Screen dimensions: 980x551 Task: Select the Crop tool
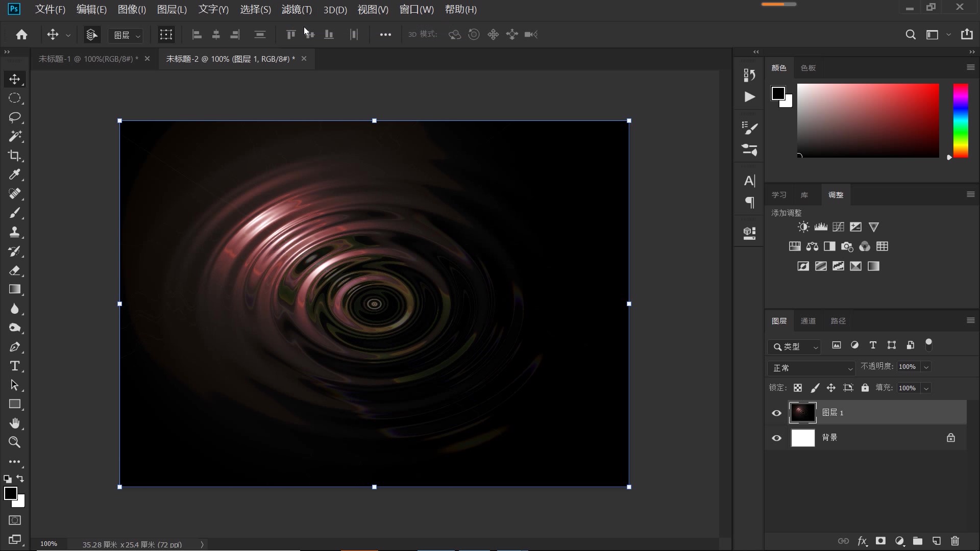point(14,156)
